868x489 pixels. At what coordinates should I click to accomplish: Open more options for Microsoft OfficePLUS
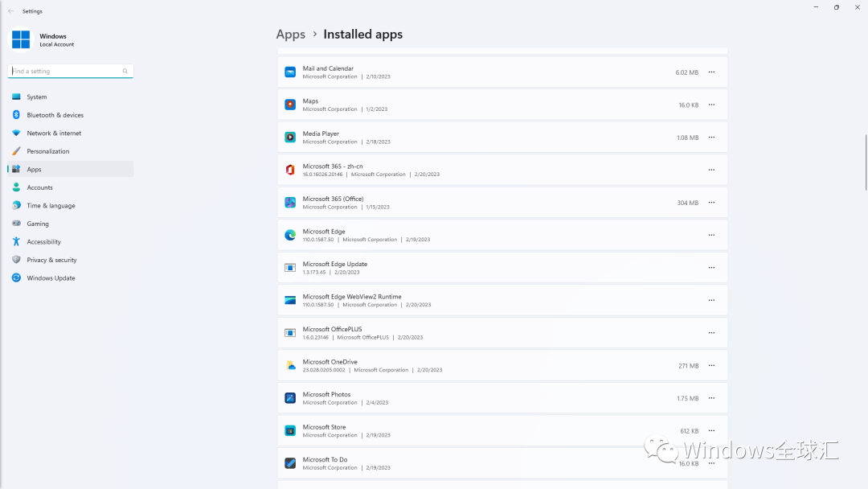[711, 333]
